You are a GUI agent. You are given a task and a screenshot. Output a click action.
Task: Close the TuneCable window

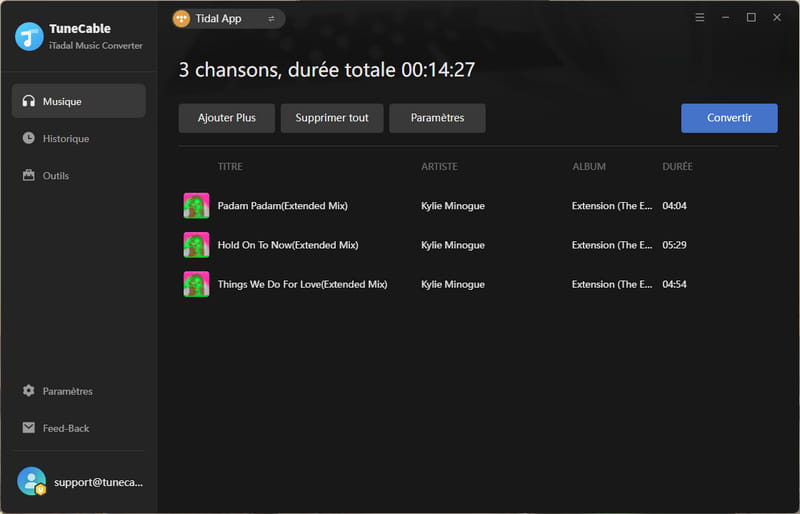coord(777,17)
